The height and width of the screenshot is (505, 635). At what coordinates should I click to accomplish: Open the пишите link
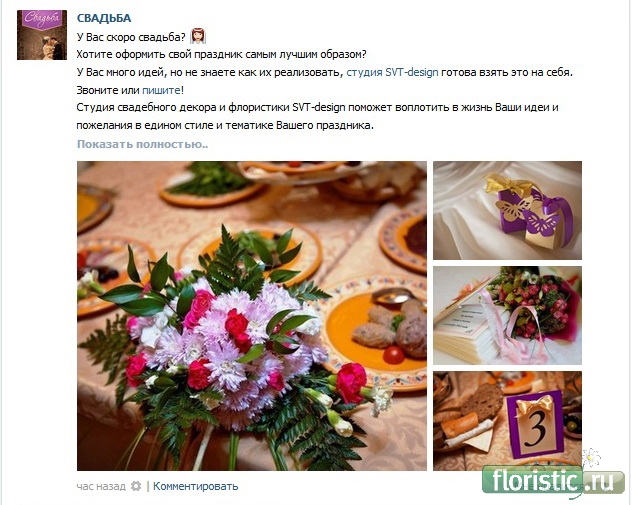tap(161, 90)
